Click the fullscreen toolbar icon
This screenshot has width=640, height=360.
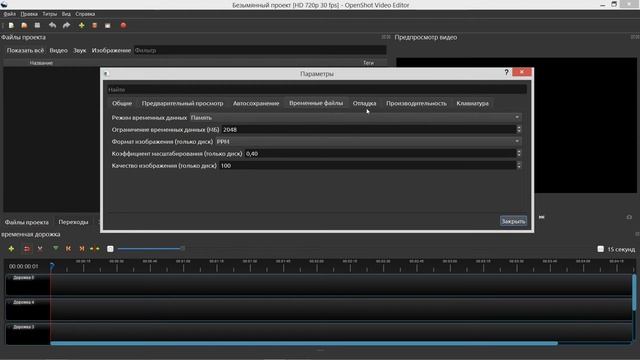108,25
